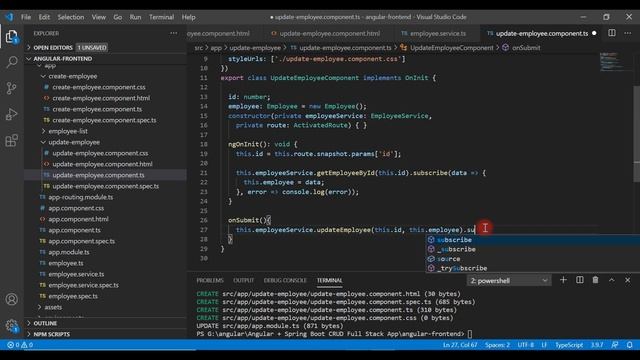
Task: Click the editor vertical scrollbar
Action: point(636,135)
